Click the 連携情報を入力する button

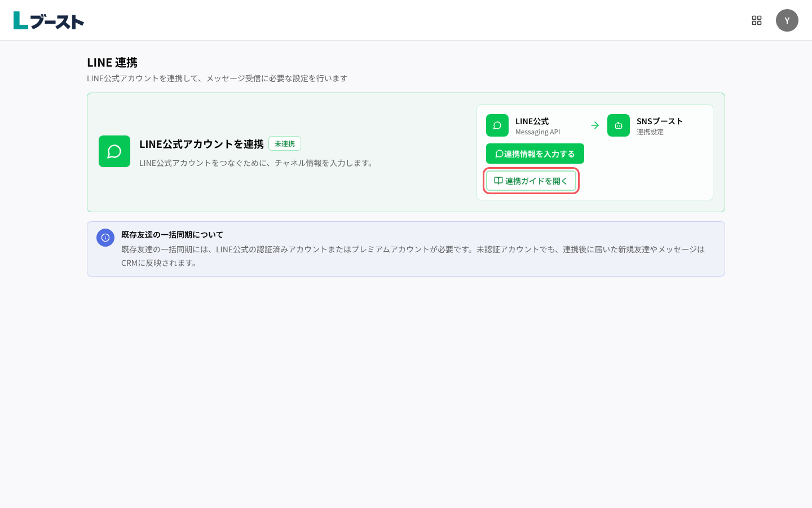click(535, 154)
